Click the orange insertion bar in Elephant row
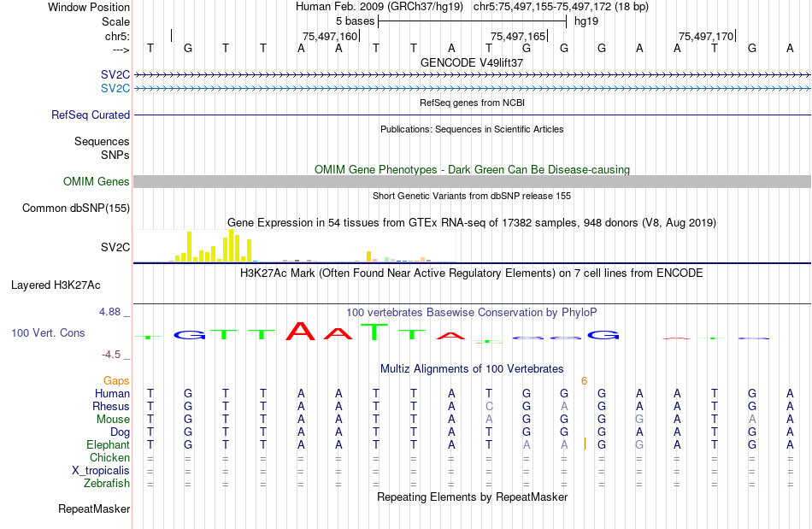812x529 pixels. click(585, 444)
